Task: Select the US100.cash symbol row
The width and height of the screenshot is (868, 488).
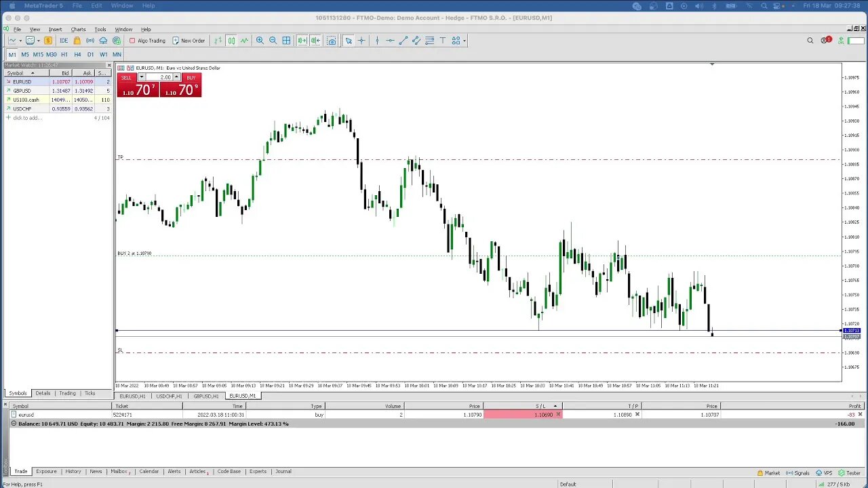Action: coord(58,100)
